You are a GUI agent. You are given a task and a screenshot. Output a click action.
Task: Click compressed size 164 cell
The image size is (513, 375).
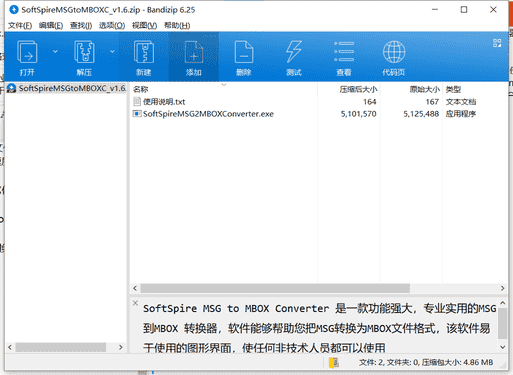coord(370,102)
